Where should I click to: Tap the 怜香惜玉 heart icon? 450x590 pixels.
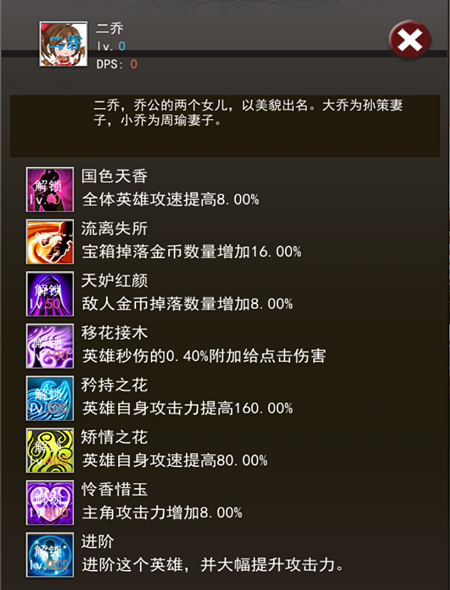[x=50, y=503]
